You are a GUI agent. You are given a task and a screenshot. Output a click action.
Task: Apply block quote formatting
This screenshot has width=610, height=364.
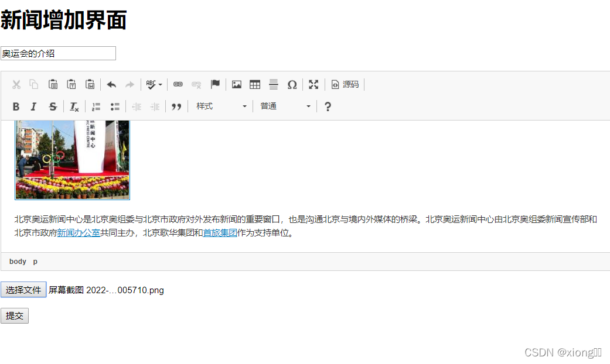tap(176, 107)
